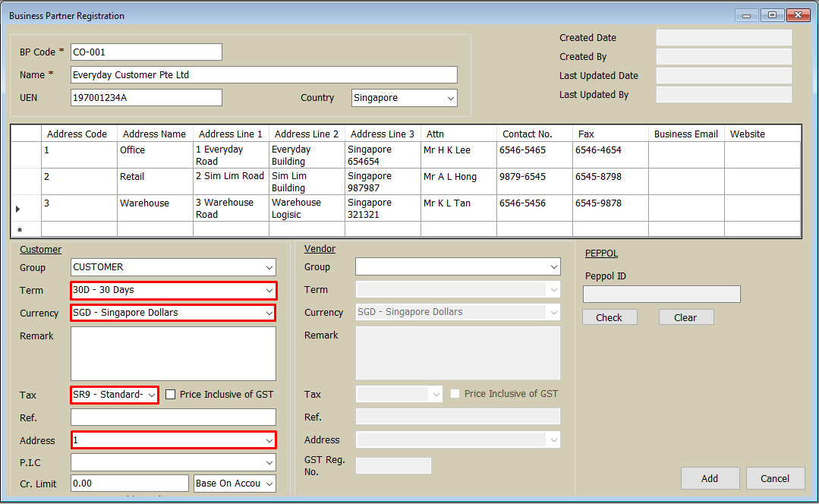Click the Customer section heading

tap(40, 250)
